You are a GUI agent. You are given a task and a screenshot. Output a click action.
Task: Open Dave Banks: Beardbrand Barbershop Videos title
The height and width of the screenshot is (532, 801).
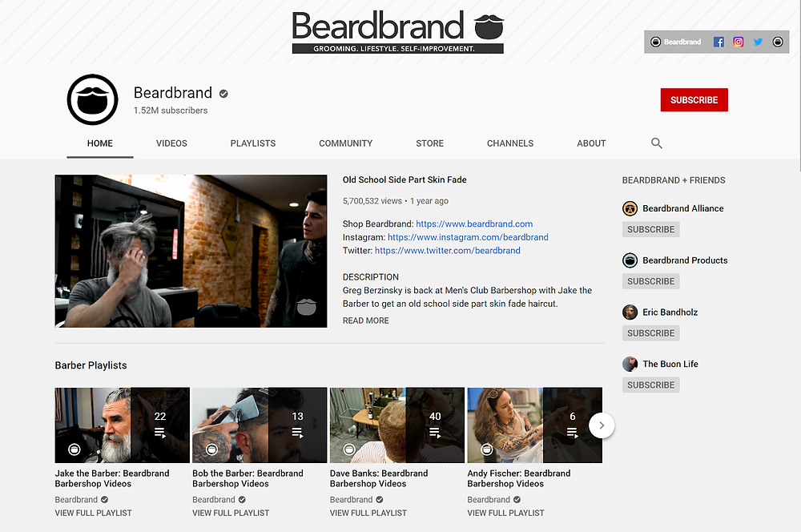click(x=379, y=478)
